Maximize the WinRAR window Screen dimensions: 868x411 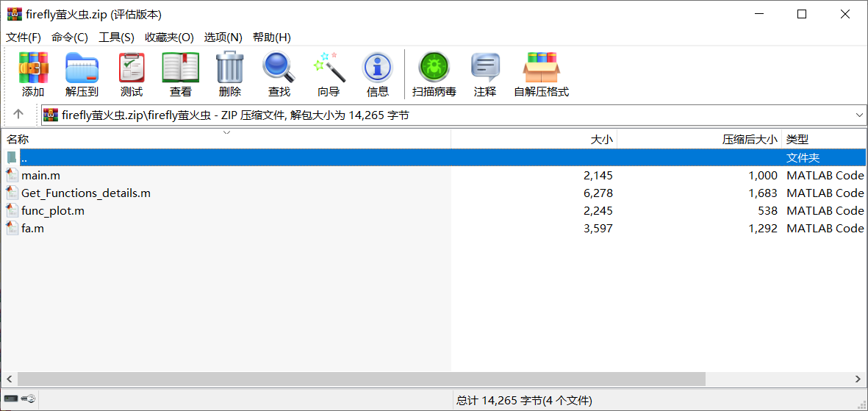tap(802, 15)
